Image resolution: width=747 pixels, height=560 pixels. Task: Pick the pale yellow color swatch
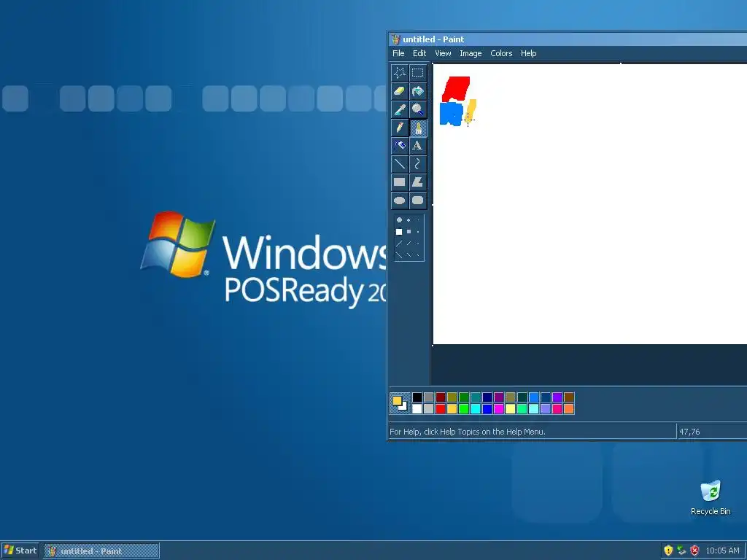[510, 408]
